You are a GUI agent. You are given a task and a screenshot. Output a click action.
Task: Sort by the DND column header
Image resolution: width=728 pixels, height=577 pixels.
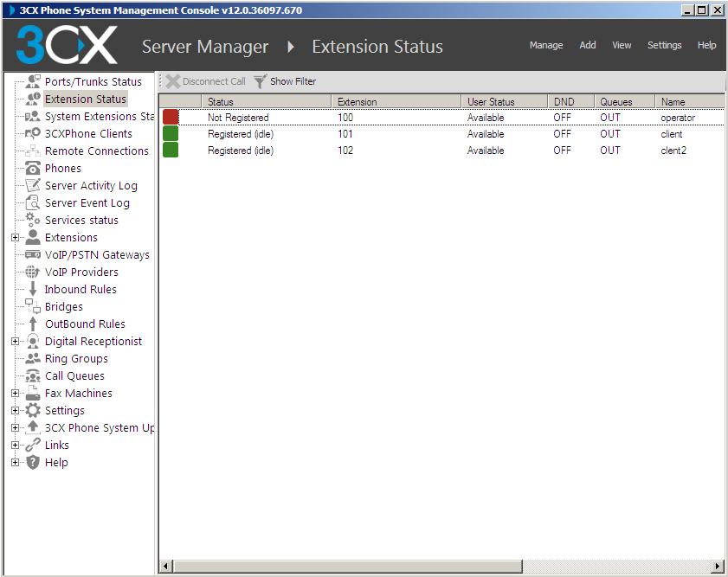[571, 101]
